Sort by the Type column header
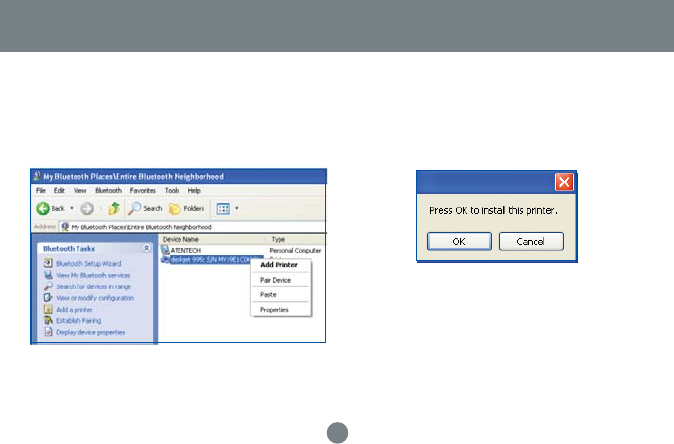The width and height of the screenshot is (674, 444). click(x=296, y=239)
